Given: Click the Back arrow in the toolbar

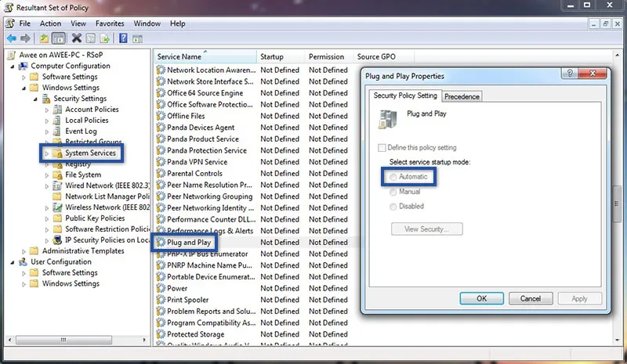Looking at the screenshot, I should [x=12, y=38].
